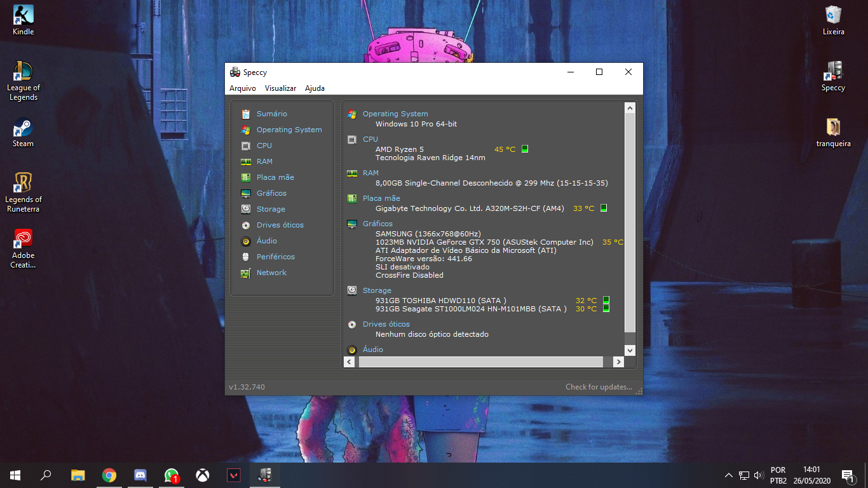The image size is (868, 488).
Task: Click the TOSHIBA drive's 32 °C reading
Action: [x=587, y=301]
